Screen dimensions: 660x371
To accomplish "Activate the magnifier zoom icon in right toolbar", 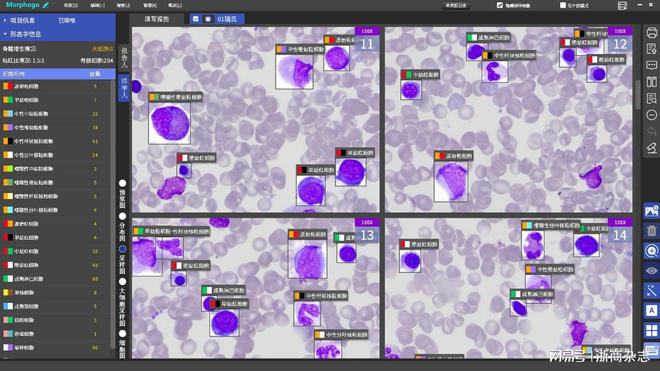I will point(651,251).
